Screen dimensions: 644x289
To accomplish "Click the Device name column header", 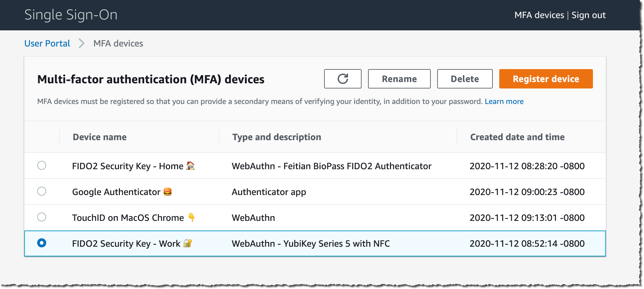I will (x=100, y=137).
